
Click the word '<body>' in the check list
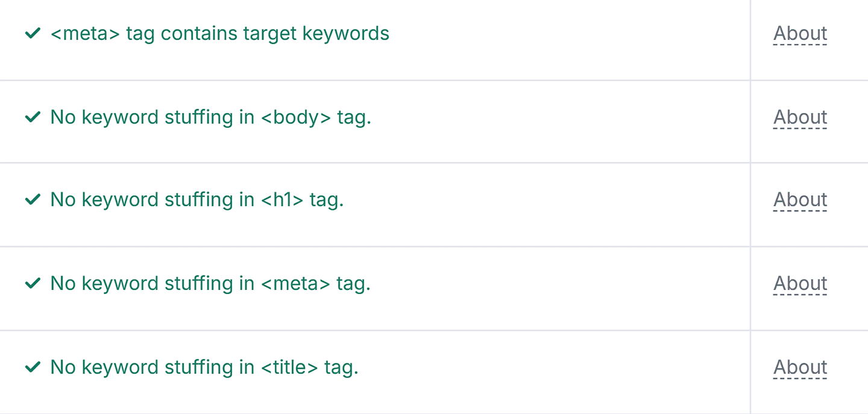[296, 117]
